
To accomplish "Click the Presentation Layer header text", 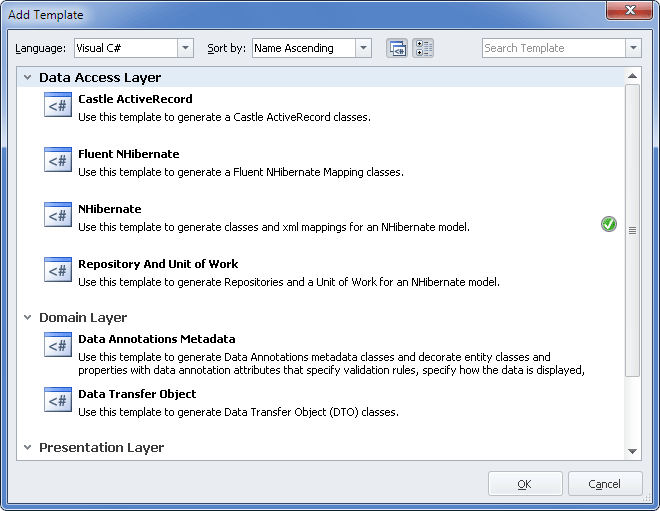I will (101, 448).
